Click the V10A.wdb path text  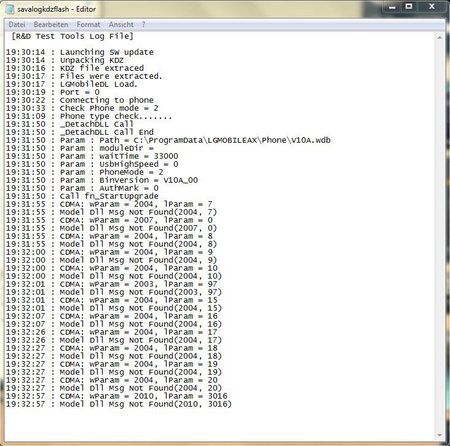coord(311,140)
